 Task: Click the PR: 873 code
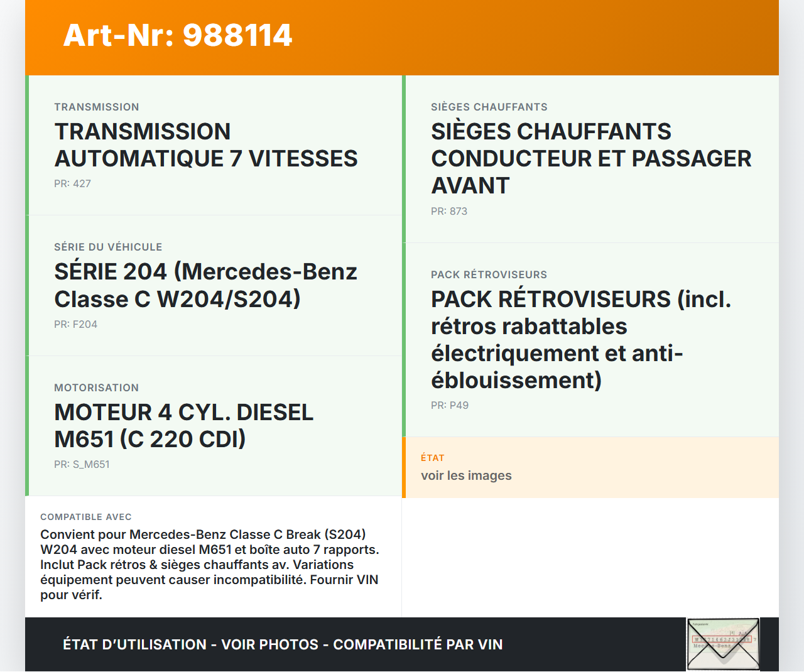(448, 212)
